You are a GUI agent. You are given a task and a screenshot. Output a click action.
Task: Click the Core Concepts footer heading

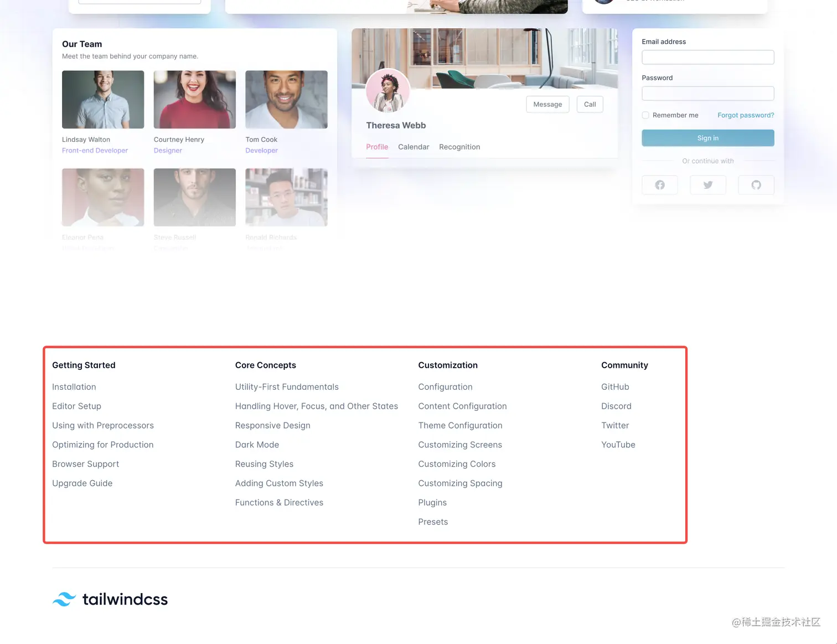coord(266,365)
